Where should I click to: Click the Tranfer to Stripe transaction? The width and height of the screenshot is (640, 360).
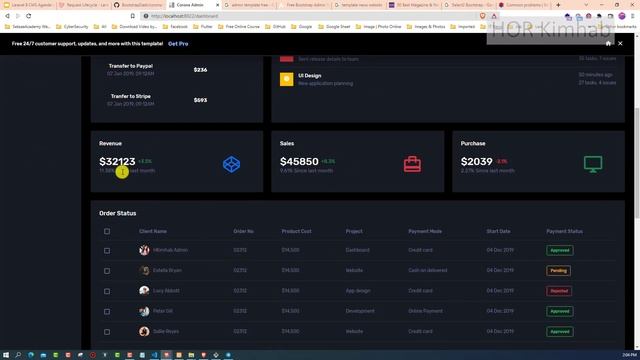pyautogui.click(x=131, y=96)
